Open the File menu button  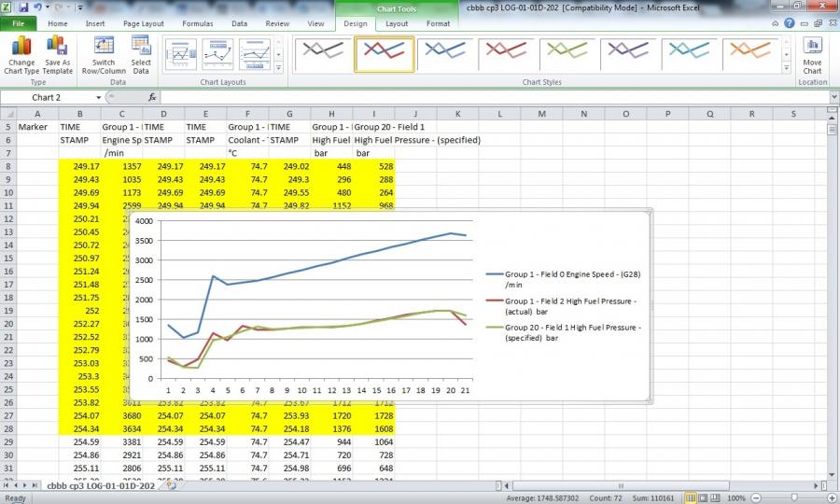point(19,23)
